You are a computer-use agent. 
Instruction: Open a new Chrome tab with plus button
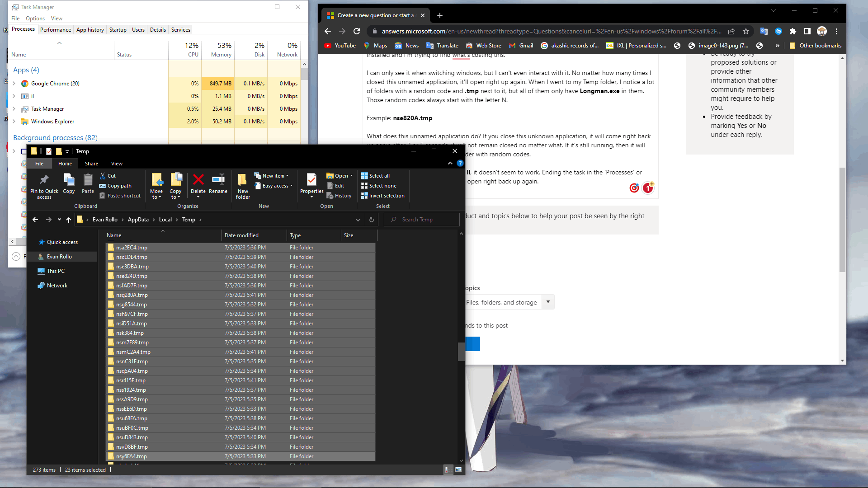[439, 15]
